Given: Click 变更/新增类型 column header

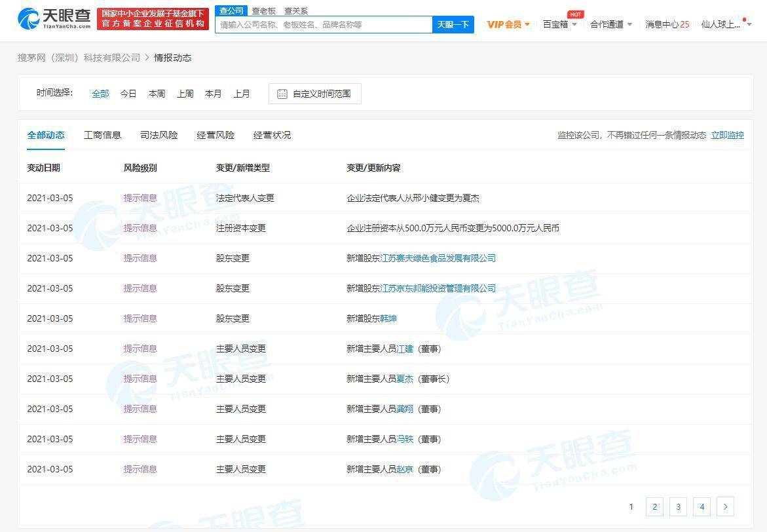Looking at the screenshot, I should (242, 168).
